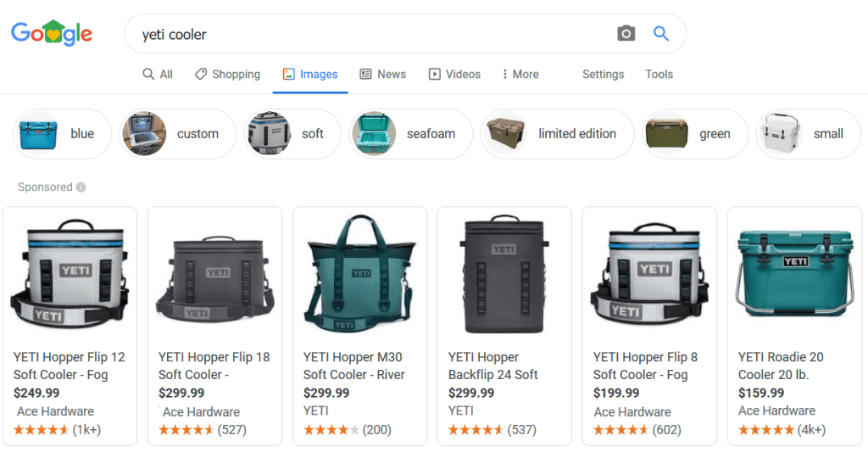Viewport: 868px width, 458px height.
Task: Switch to the Videos tab
Action: tap(454, 75)
